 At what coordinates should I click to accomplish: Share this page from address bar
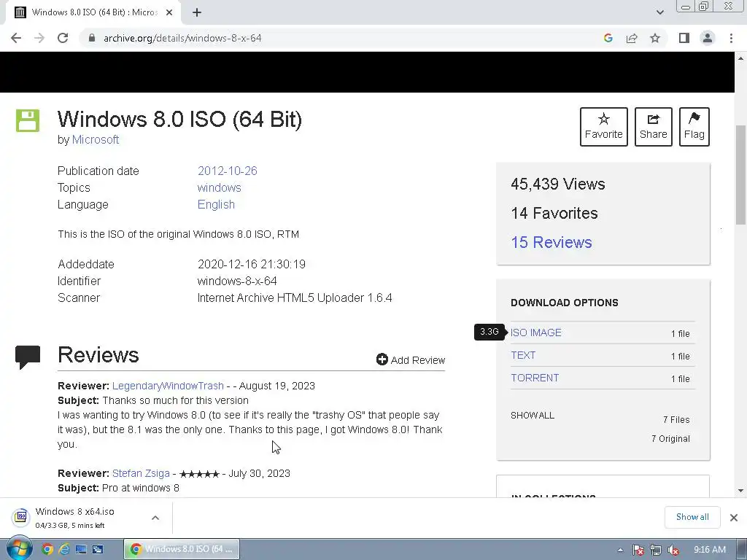[x=632, y=38]
